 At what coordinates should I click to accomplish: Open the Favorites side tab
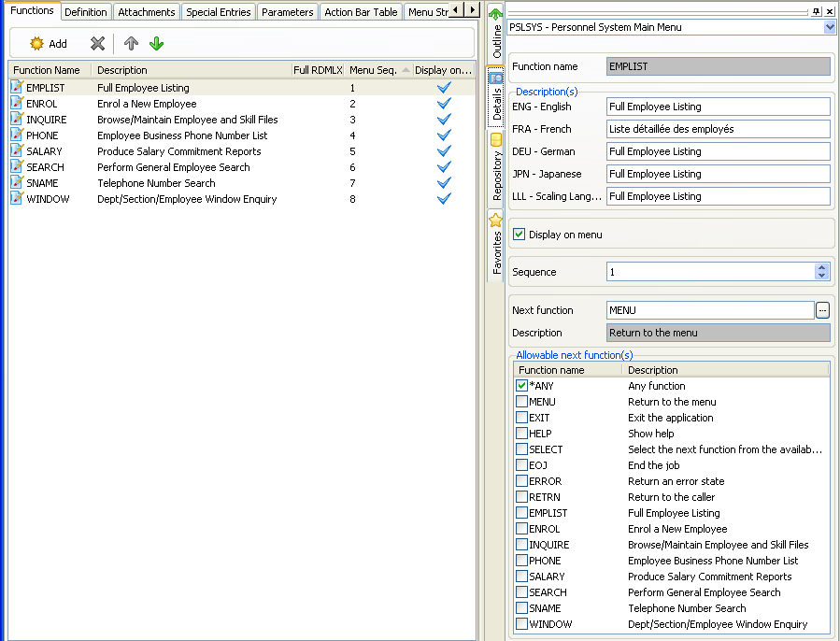[x=496, y=247]
